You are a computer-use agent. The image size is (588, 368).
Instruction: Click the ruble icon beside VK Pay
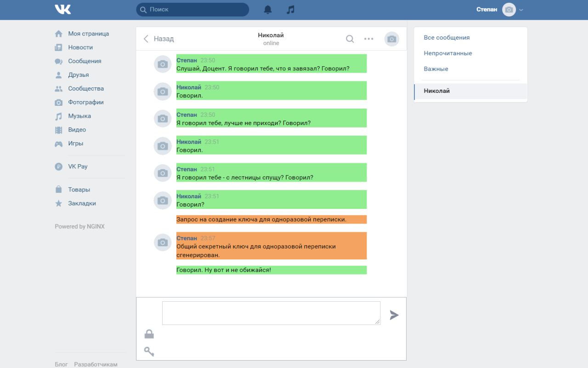58,167
